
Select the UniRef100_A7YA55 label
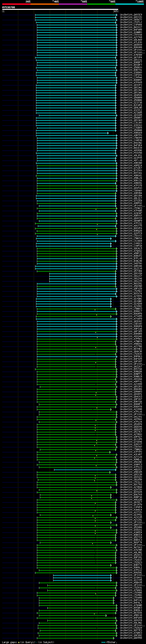pyautogui.click(x=131, y=316)
